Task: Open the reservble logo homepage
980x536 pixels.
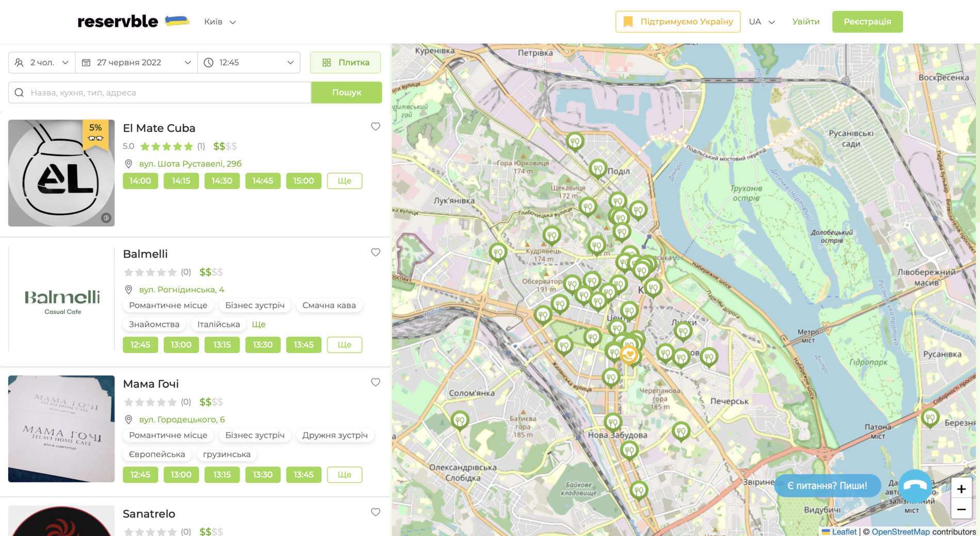Action: coord(134,22)
